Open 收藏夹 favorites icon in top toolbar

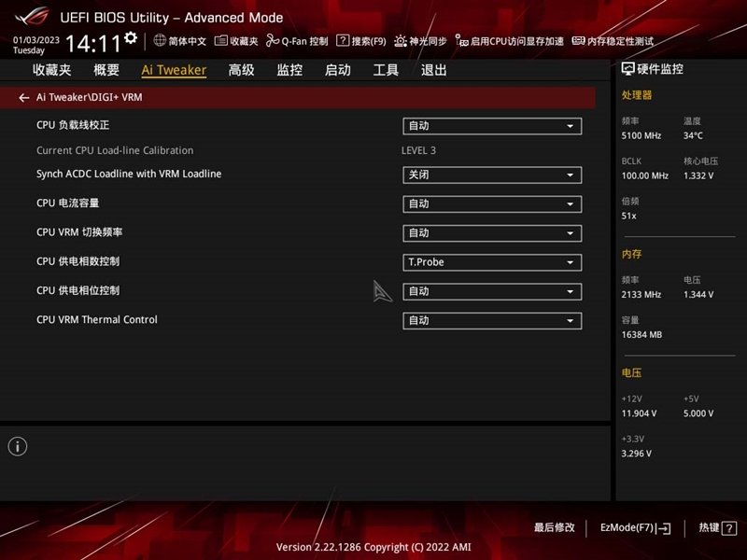220,41
